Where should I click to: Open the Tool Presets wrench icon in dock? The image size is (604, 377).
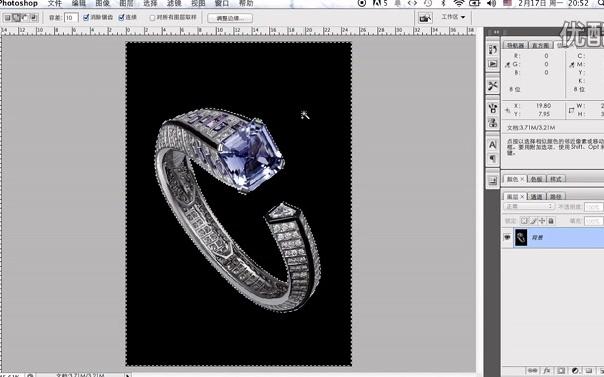[493, 85]
